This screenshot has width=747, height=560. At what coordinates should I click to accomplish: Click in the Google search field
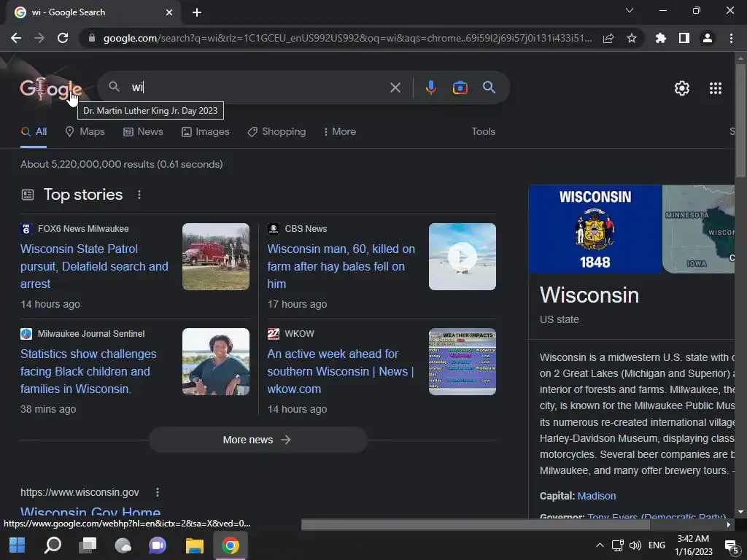[x=258, y=87]
